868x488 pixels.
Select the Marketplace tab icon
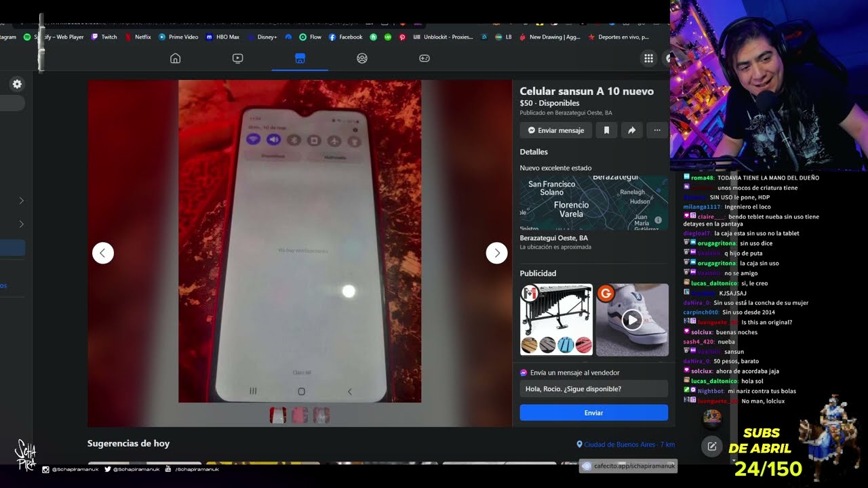[x=300, y=58]
